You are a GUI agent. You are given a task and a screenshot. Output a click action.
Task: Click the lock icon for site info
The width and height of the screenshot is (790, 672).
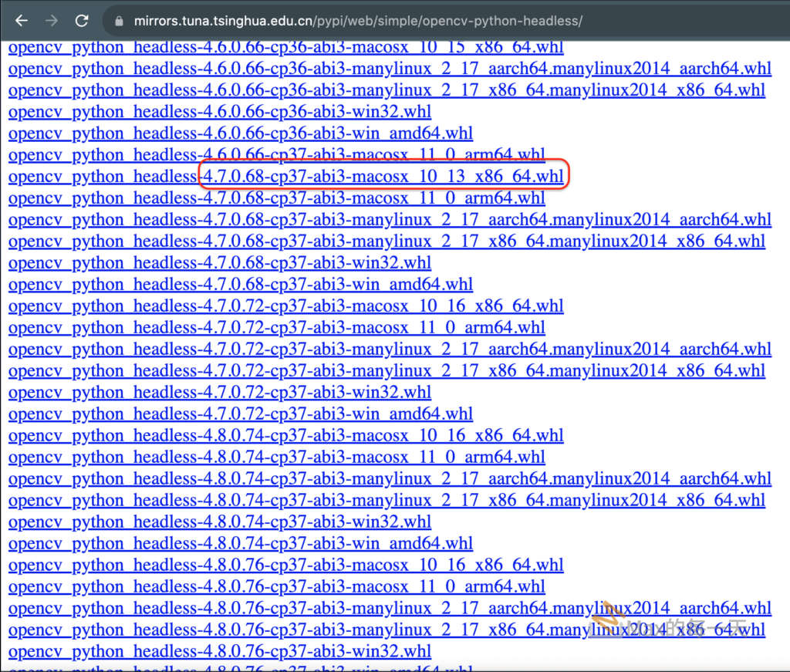point(119,22)
